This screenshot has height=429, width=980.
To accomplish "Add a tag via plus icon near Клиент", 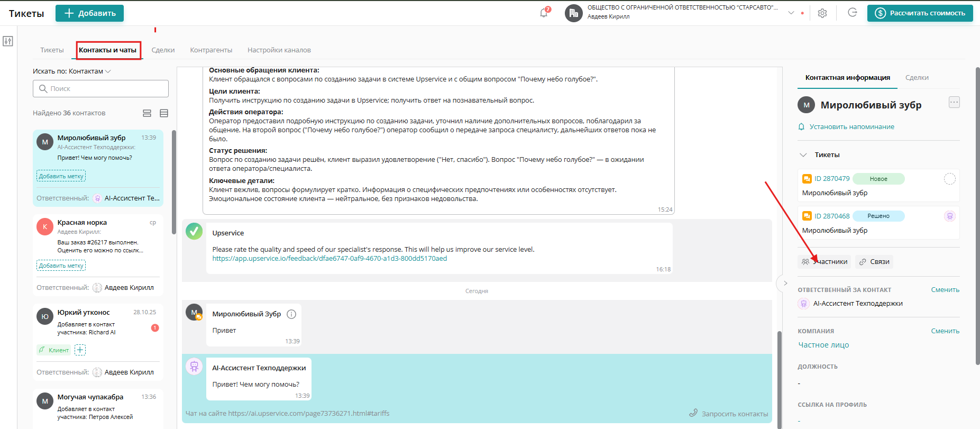I will 80,350.
